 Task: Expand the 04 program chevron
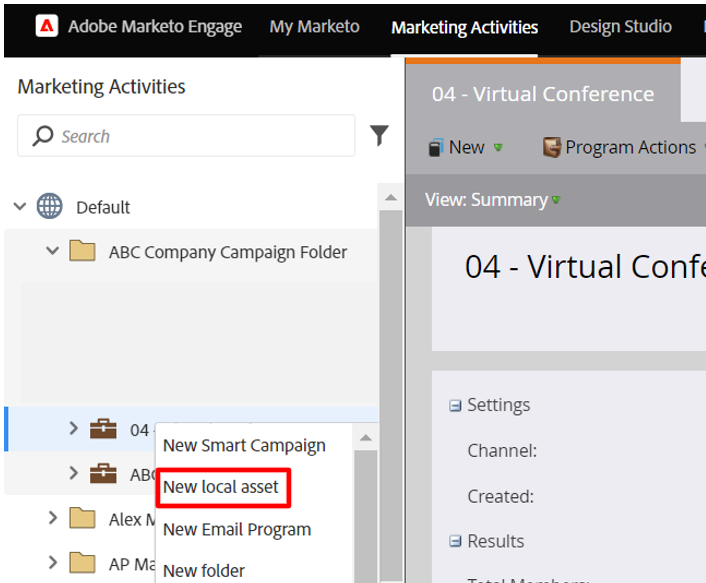(x=73, y=428)
